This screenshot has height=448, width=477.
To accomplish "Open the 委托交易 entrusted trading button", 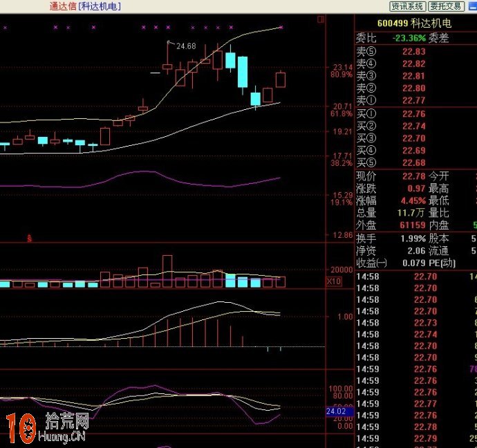I will click(x=447, y=6).
